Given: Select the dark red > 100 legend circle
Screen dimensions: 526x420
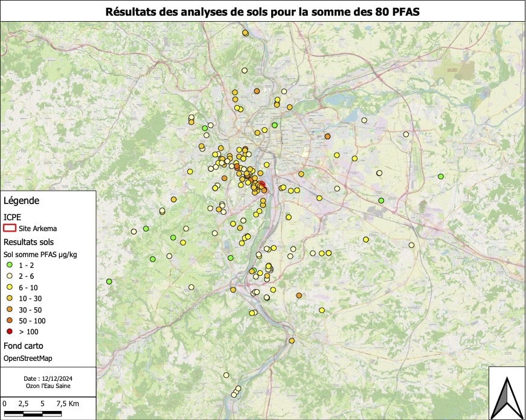Looking at the screenshot, I should tap(9, 331).
